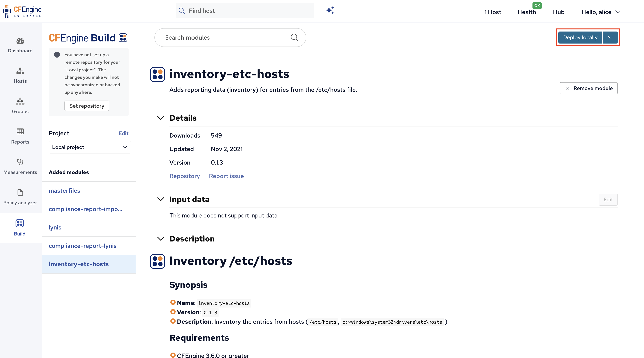The image size is (644, 358).
Task: Click Edit next to Project
Action: (124, 133)
